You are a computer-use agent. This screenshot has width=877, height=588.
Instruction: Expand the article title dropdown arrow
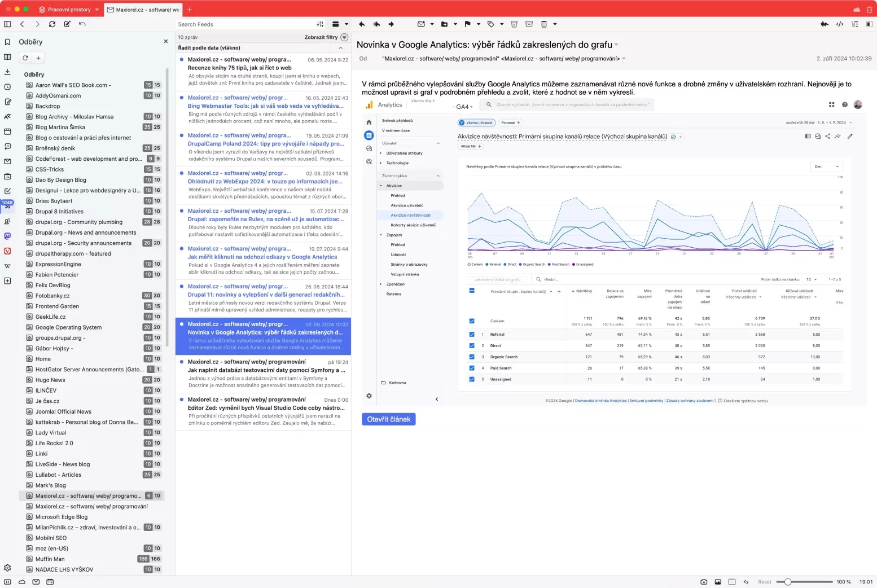(x=616, y=45)
